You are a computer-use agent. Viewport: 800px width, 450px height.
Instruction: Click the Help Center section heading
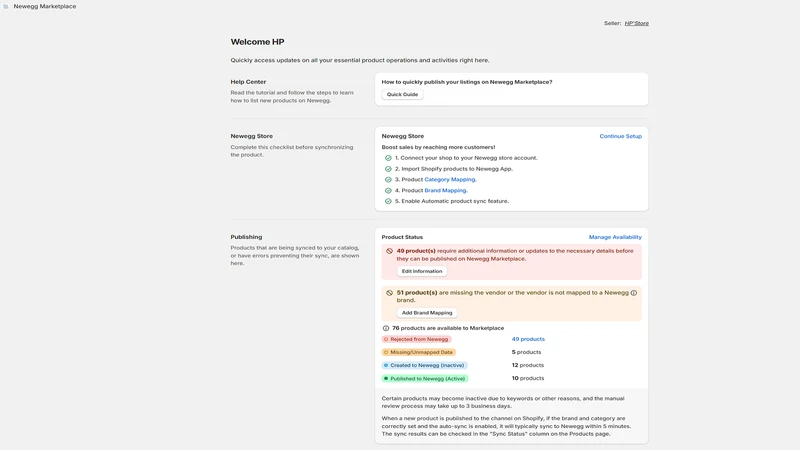248,82
